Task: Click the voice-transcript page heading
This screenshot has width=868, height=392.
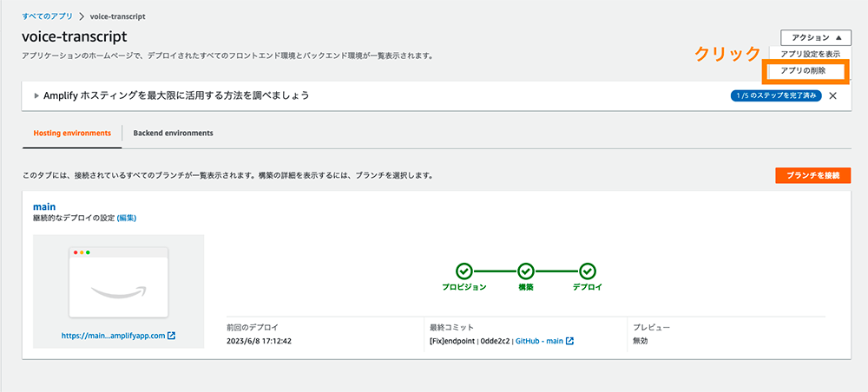Action: (x=74, y=36)
